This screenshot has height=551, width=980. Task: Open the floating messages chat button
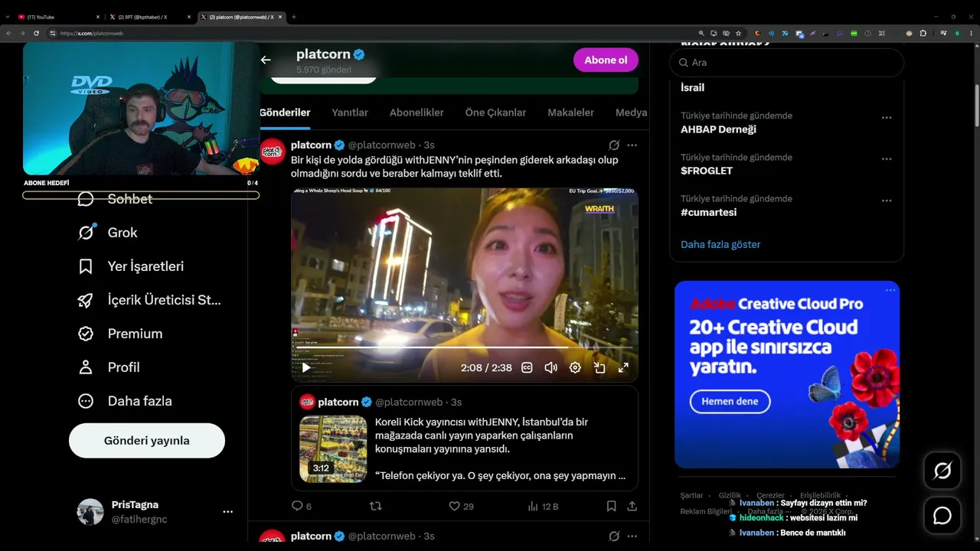click(942, 516)
